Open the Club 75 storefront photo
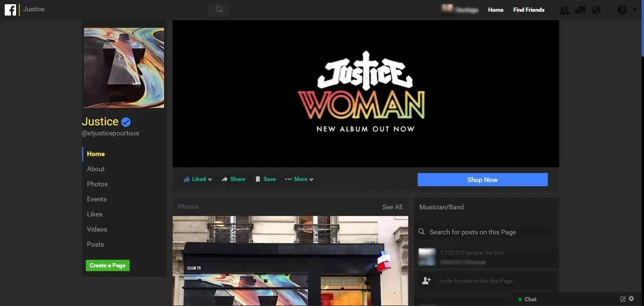Viewport: 644px width, 306px height. (290, 261)
